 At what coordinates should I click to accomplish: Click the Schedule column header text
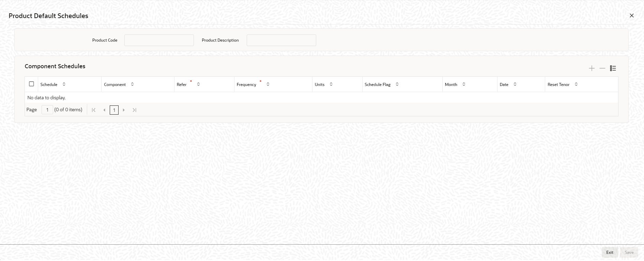coord(49,85)
